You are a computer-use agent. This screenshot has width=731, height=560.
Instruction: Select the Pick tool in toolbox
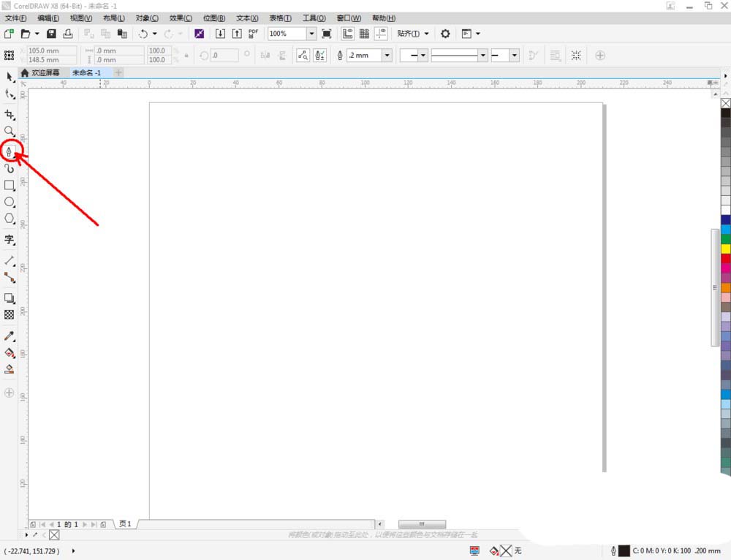point(10,77)
